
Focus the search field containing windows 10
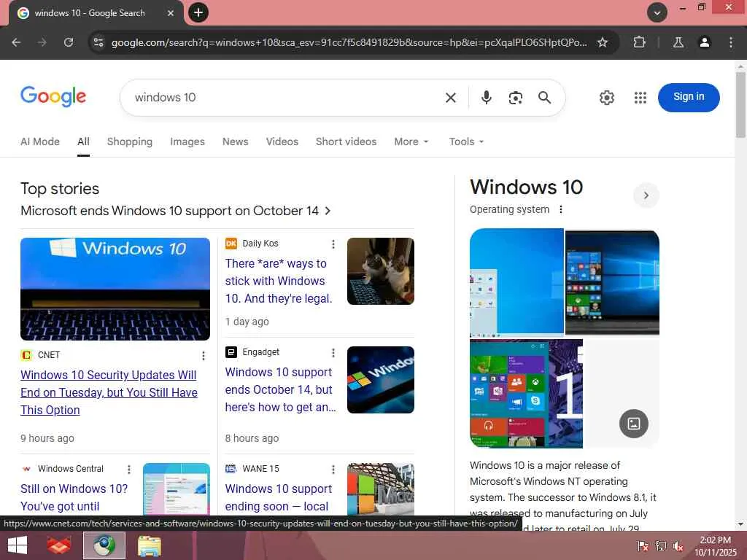pos(286,98)
